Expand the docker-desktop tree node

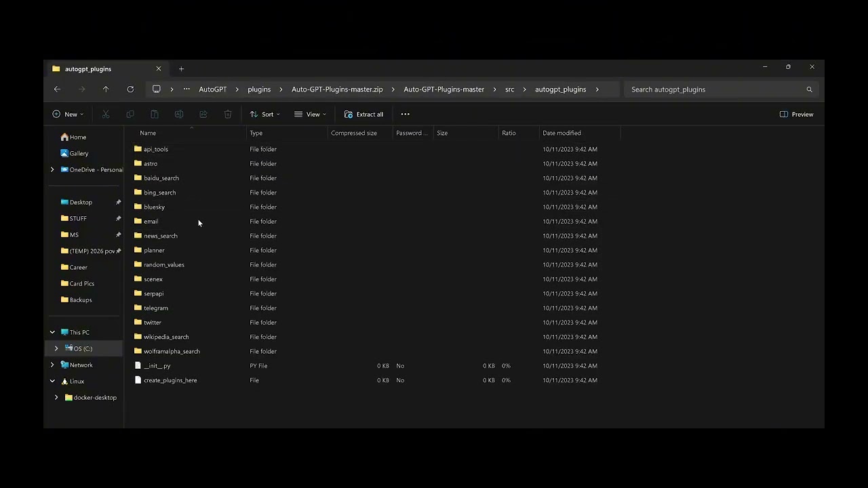pyautogui.click(x=56, y=397)
